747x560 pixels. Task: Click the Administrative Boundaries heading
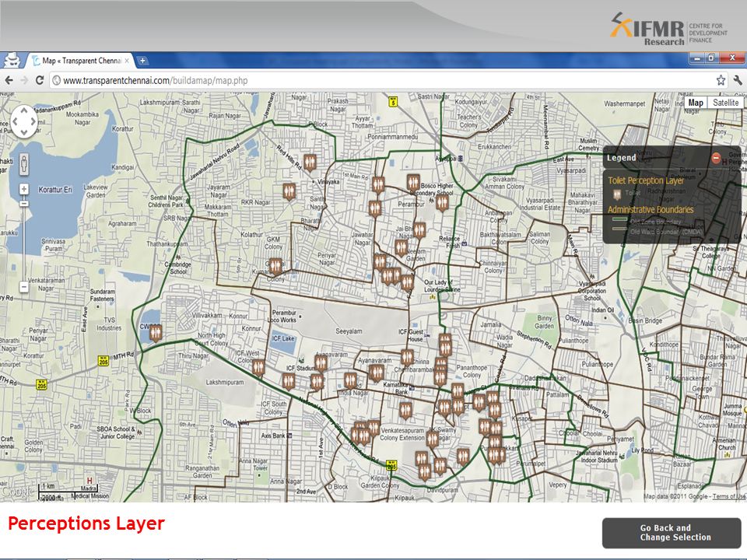pyautogui.click(x=651, y=209)
